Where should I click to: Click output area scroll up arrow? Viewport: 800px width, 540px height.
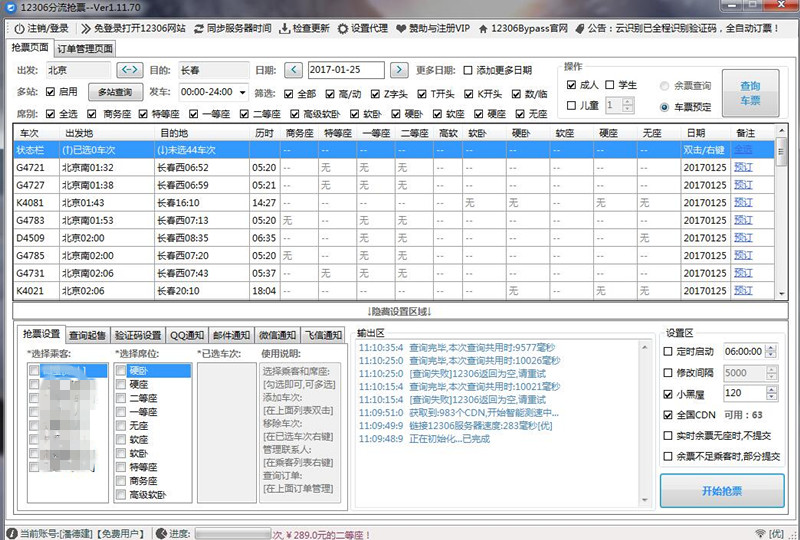pyautogui.click(x=645, y=347)
